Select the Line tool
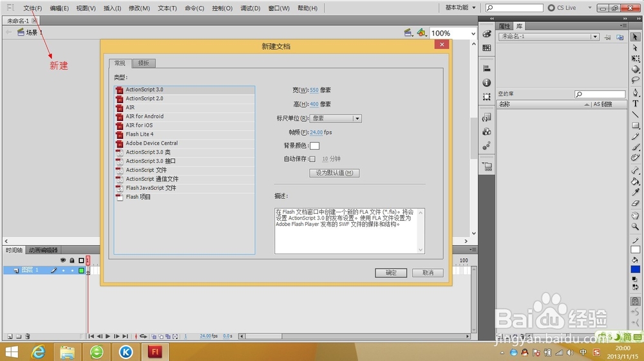 [635, 114]
